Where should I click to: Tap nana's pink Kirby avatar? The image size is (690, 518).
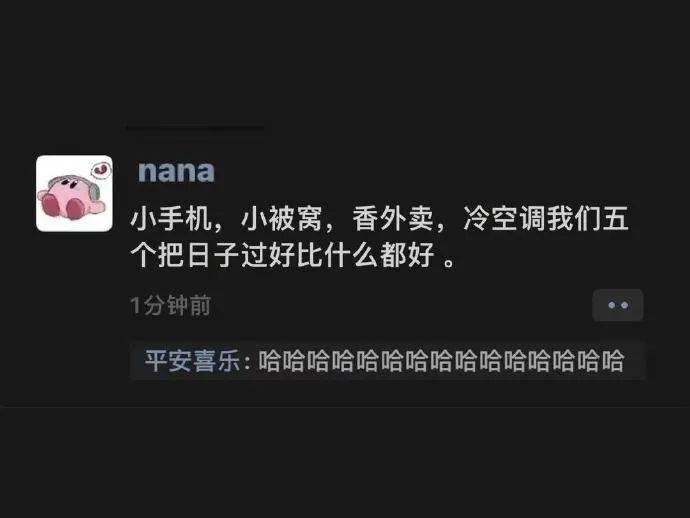pos(74,193)
